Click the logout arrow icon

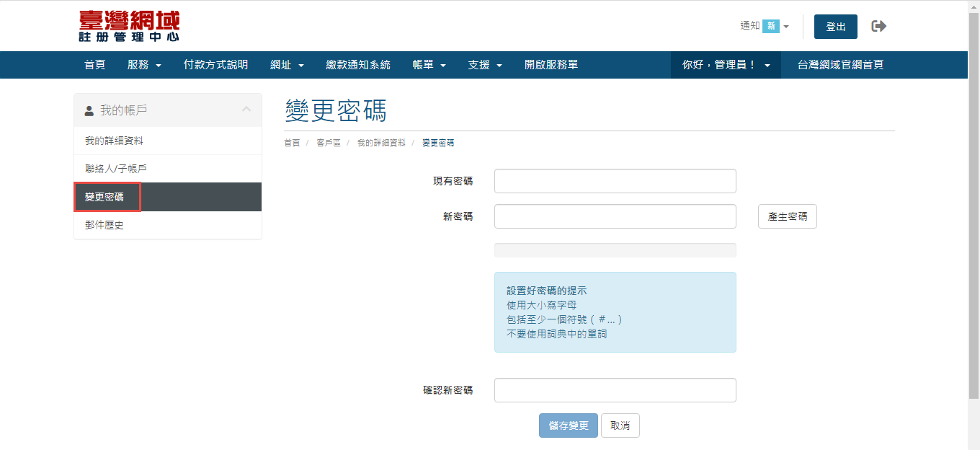click(x=878, y=27)
